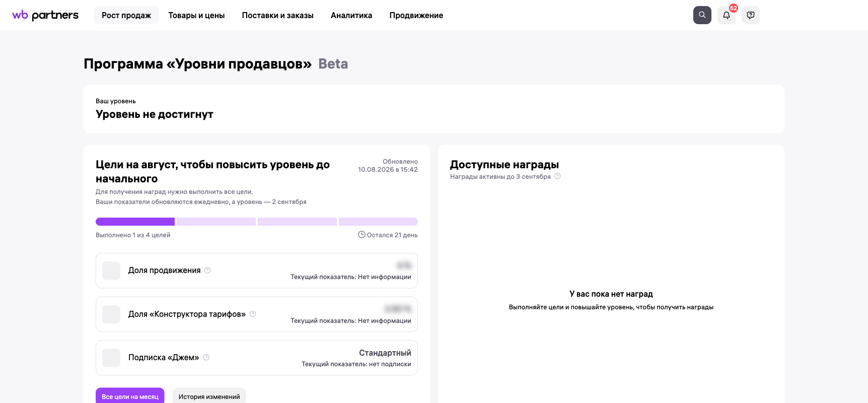Open the Доля «Конструктора тарифов» goal card

click(257, 314)
